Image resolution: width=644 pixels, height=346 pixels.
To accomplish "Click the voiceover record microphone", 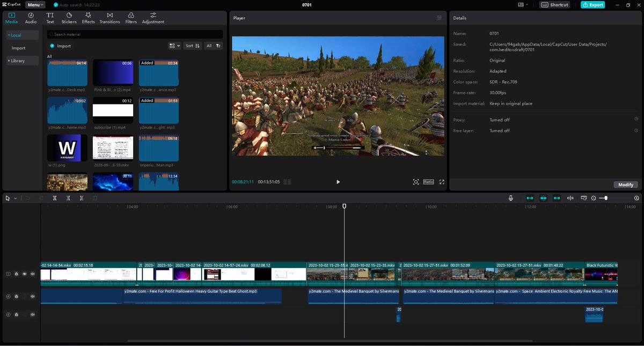I will pos(511,198).
